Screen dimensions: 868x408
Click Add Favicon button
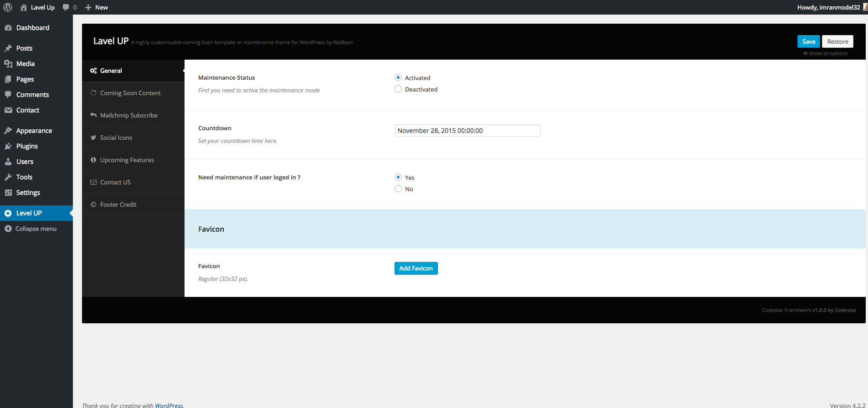click(x=416, y=268)
